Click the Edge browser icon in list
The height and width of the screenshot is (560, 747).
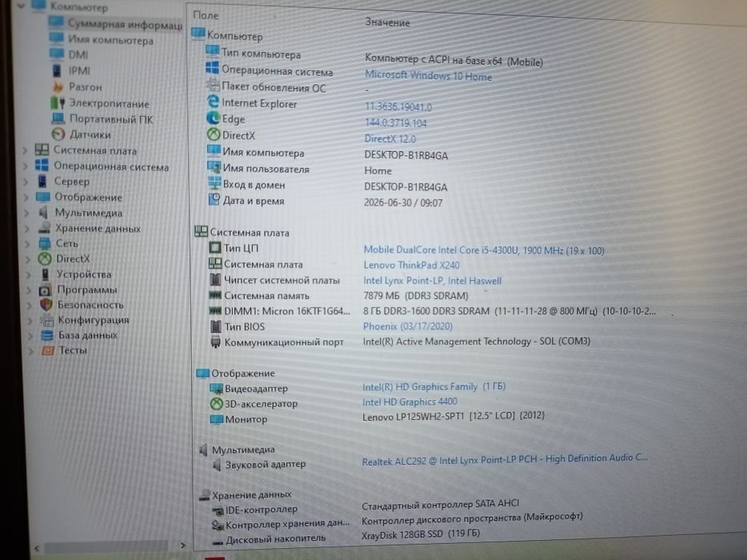tap(213, 118)
